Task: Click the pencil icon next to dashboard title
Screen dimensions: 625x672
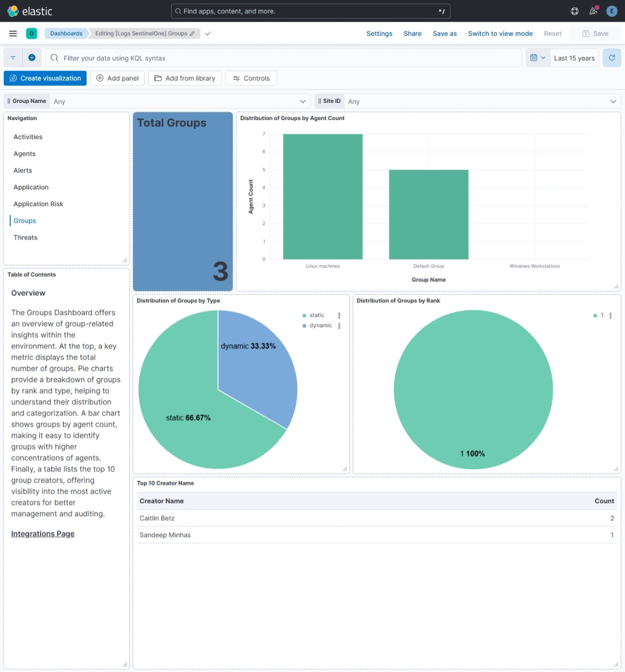Action: (x=193, y=33)
